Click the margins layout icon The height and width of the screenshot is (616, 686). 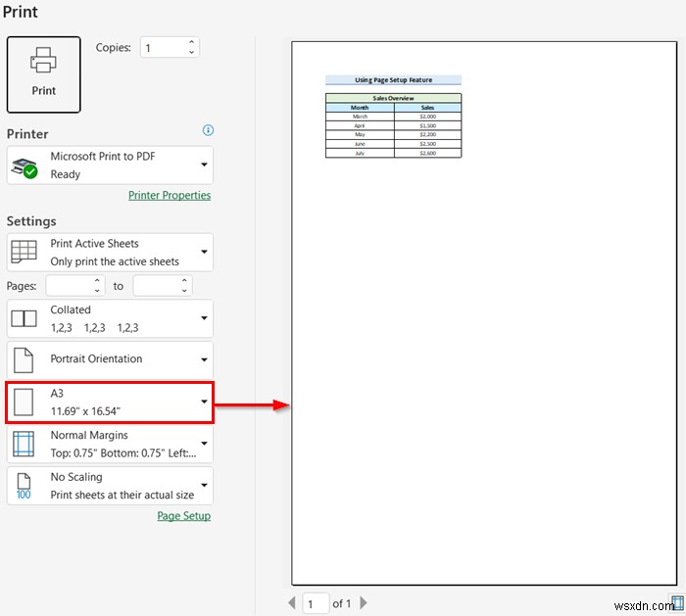click(x=24, y=444)
